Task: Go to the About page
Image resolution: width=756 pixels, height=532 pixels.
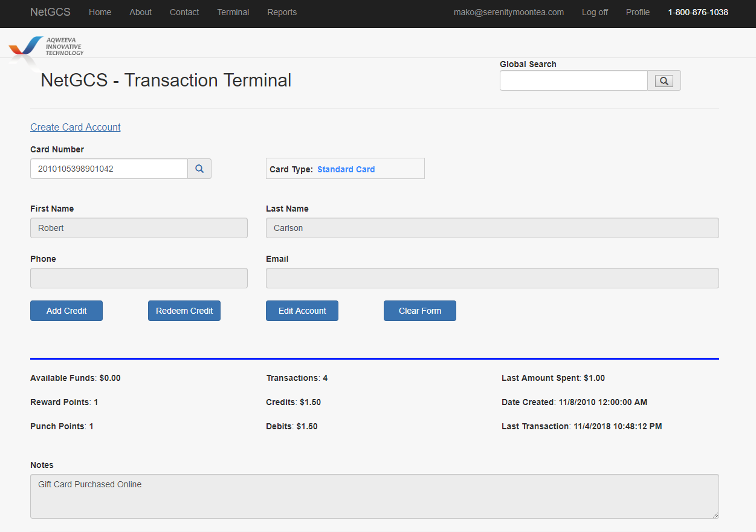Action: [x=140, y=12]
